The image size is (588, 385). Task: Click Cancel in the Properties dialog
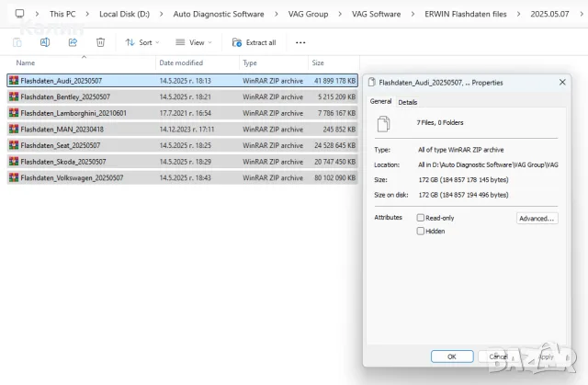[498, 357]
